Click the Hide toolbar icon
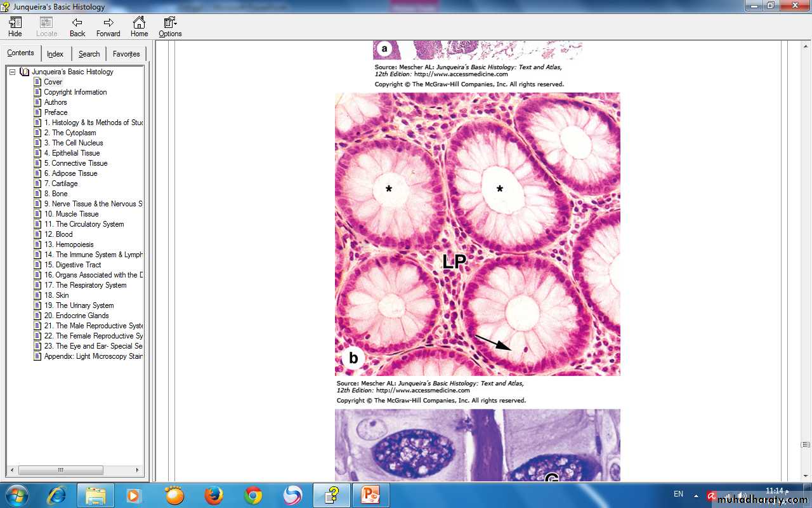Viewport: 812px width, 508px height. tap(15, 27)
